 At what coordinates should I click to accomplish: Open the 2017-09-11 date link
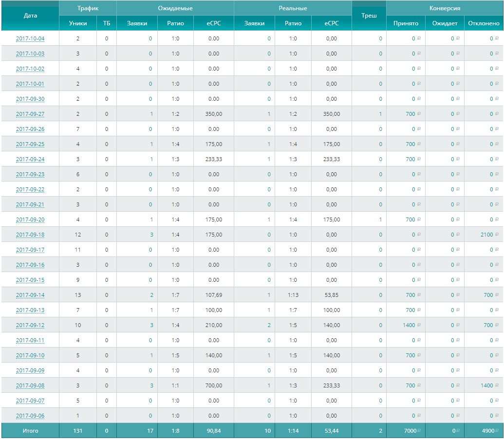point(30,340)
